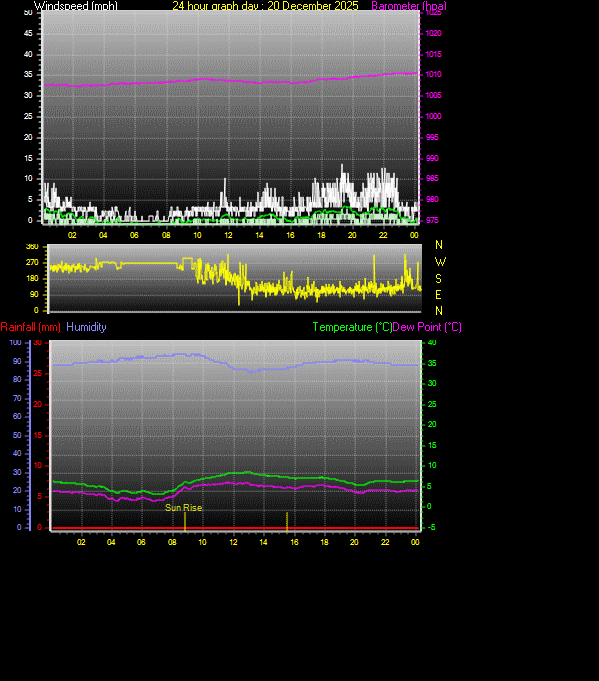
Task: Click the '35' windspeed axis value
Action: click(x=28, y=74)
